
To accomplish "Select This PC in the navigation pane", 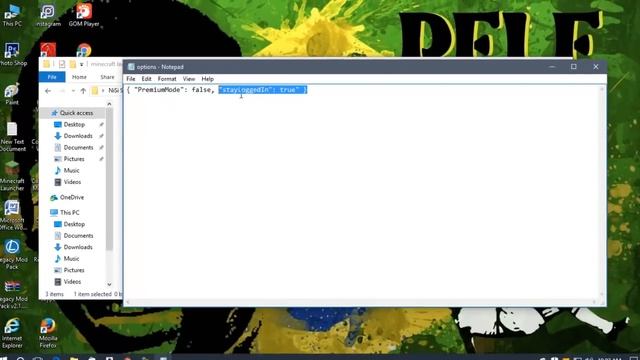I will (69, 212).
